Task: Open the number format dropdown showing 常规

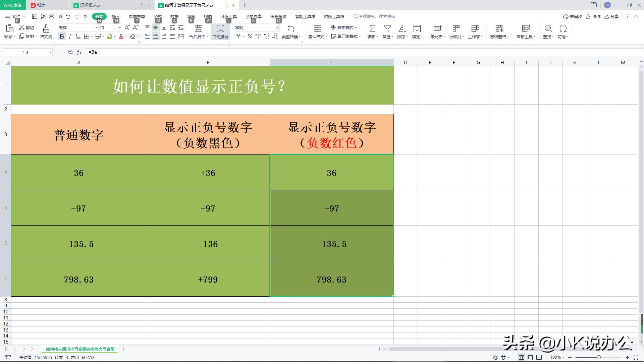Action: point(277,27)
